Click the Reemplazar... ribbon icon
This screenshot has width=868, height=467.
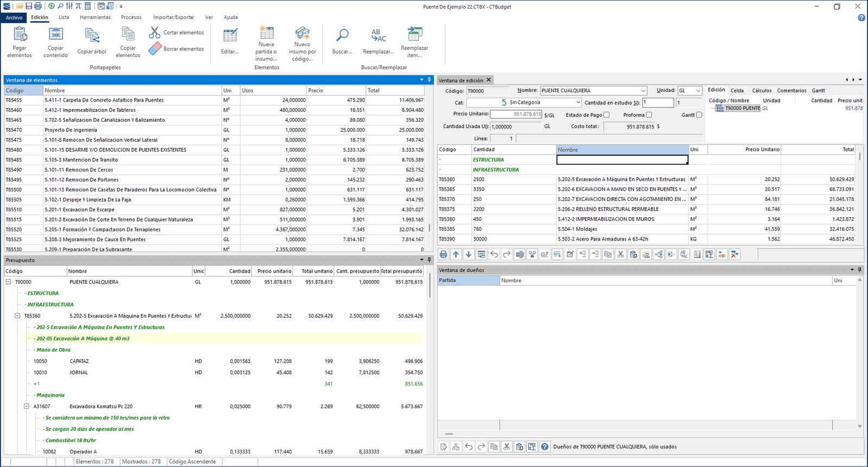(x=379, y=42)
